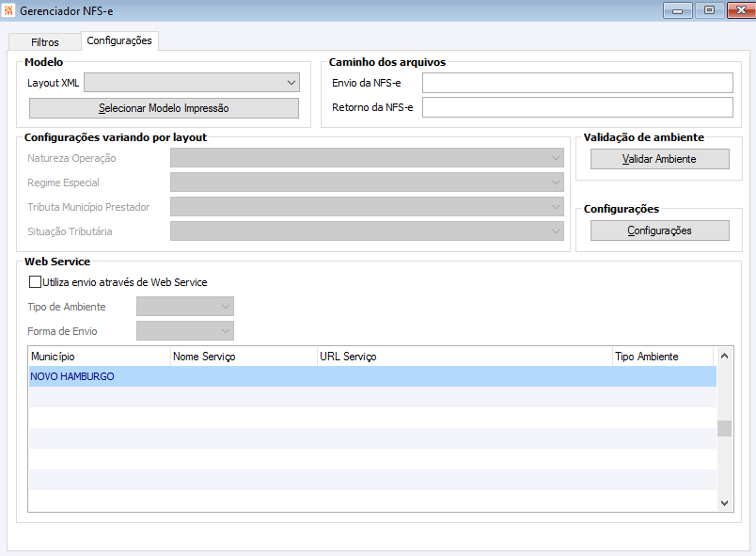Switch to the Filtros tab
756x556 pixels.
[x=45, y=42]
